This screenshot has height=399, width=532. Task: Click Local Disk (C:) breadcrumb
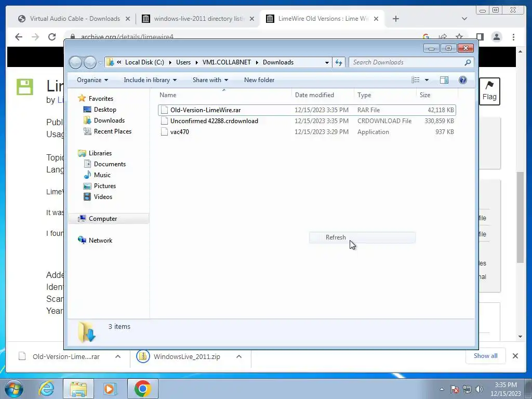click(x=144, y=62)
